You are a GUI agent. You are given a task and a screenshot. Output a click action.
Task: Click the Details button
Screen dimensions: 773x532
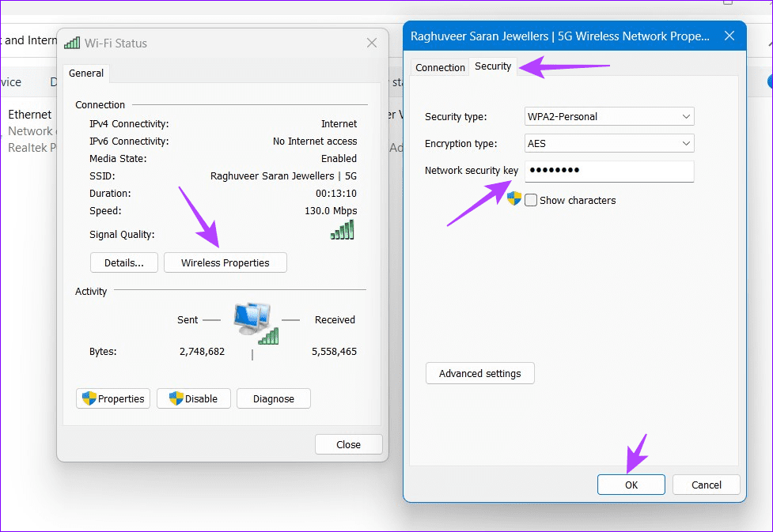123,262
